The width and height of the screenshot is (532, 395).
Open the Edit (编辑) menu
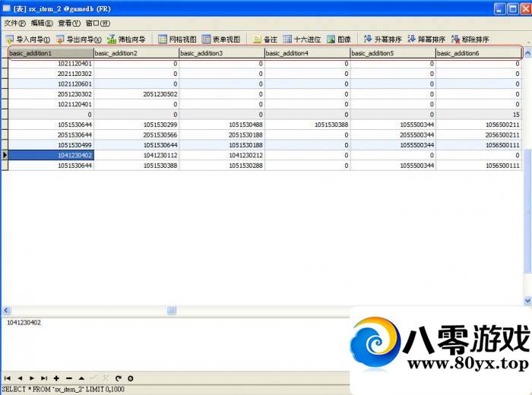point(43,23)
